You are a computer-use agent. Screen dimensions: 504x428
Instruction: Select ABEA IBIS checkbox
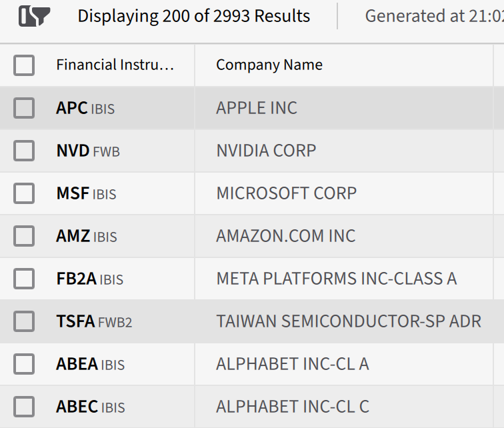click(24, 364)
